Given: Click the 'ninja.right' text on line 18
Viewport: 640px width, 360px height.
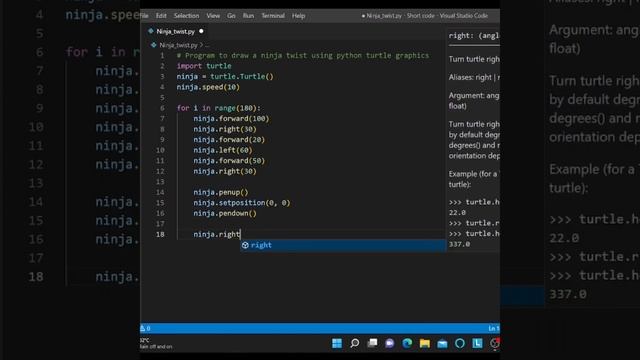Looking at the screenshot, I should [x=217, y=234].
